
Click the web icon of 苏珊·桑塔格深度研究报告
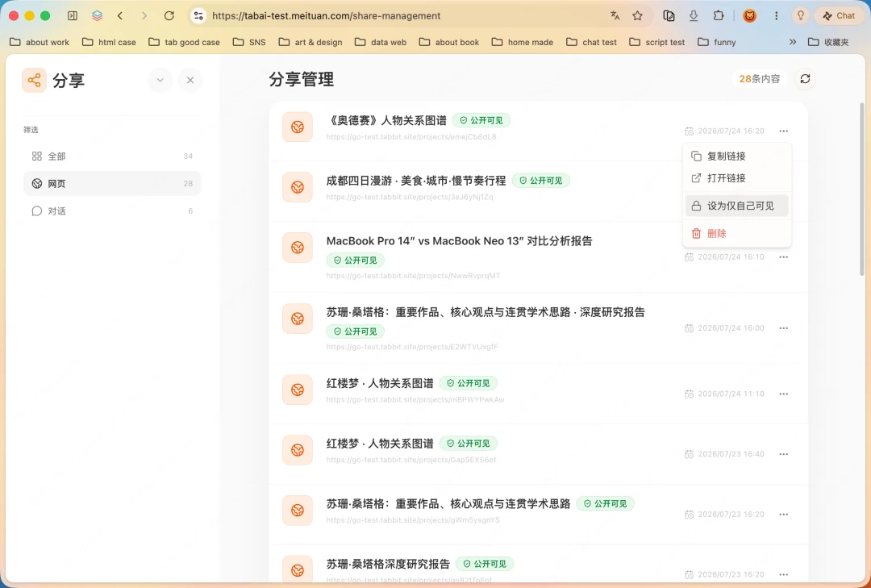(x=297, y=570)
